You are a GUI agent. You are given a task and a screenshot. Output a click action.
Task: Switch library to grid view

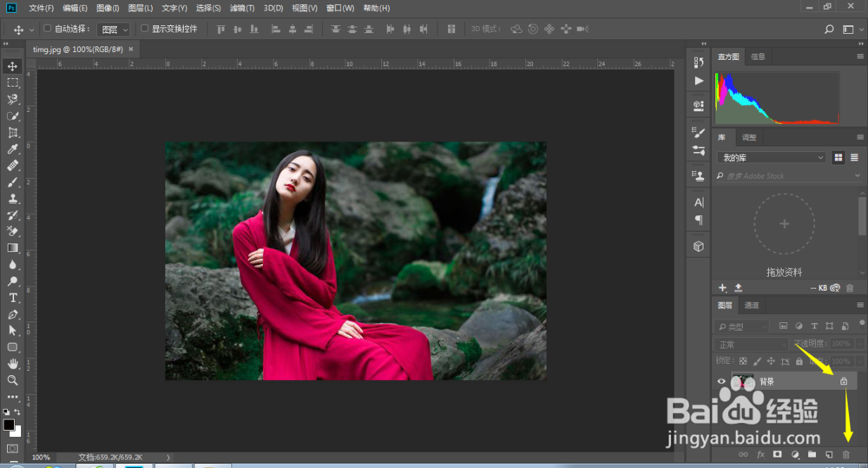838,158
